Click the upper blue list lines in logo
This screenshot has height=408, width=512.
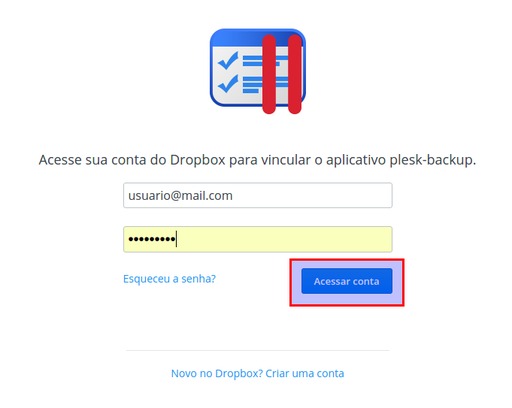[x=265, y=61]
